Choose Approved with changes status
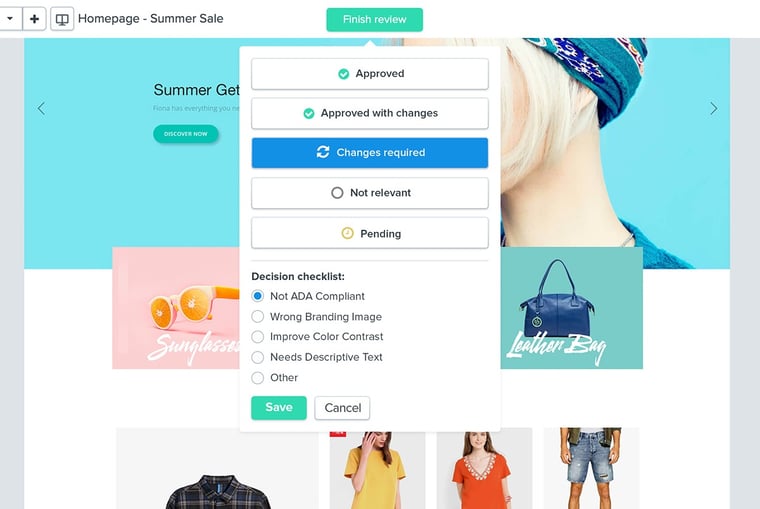 (x=370, y=113)
